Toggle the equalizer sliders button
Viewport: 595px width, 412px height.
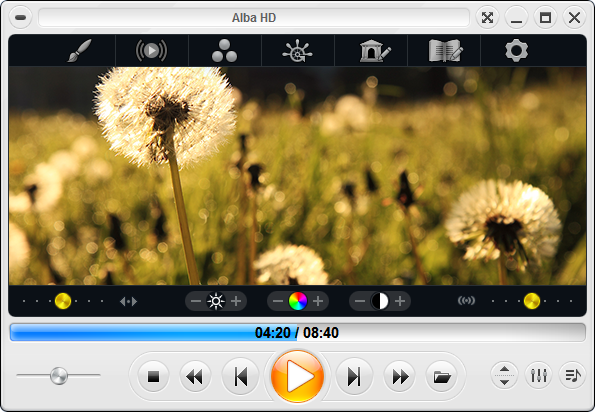pos(539,375)
